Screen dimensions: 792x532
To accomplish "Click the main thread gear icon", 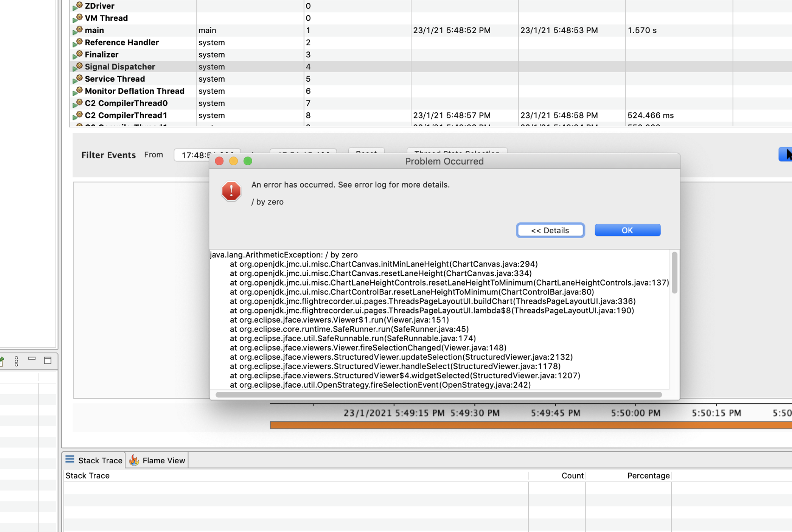I will pyautogui.click(x=78, y=30).
